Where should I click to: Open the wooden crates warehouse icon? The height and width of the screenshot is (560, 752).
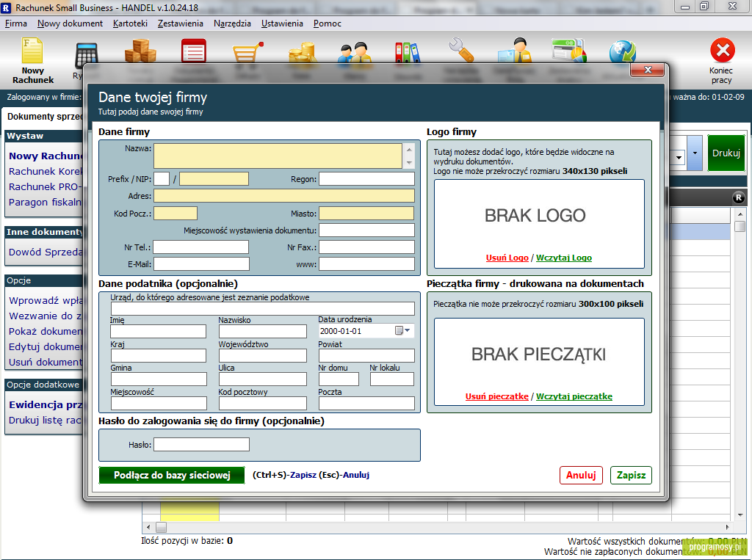click(140, 51)
